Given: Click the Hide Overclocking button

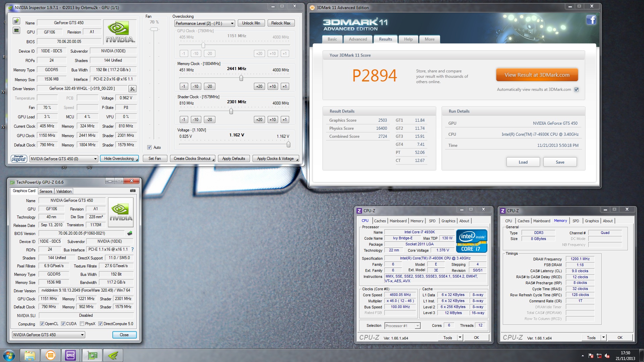Looking at the screenshot, I should [119, 159].
